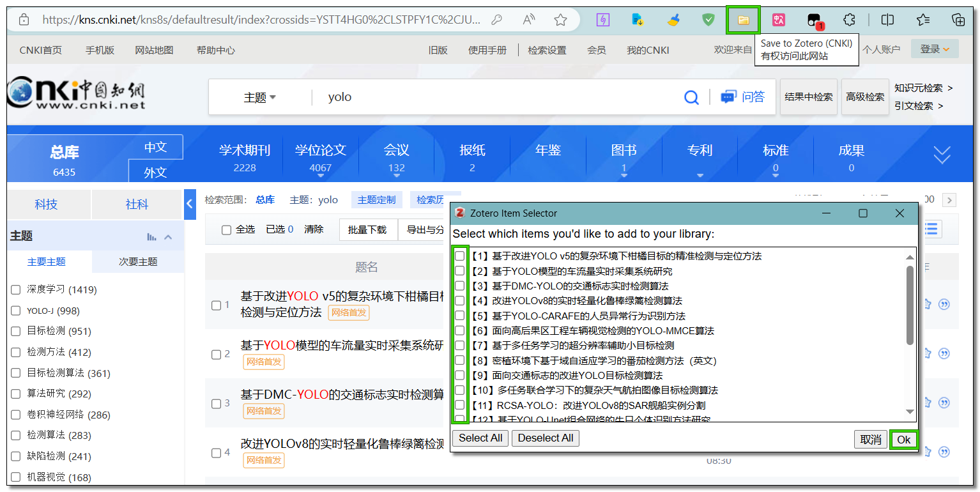Click the yellow broom cleaner extension icon
Image resolution: width=980 pixels, height=492 pixels.
(673, 20)
